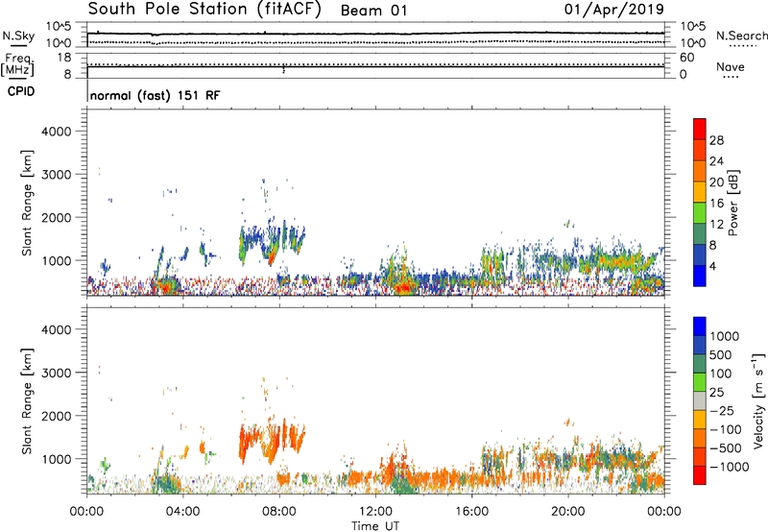This screenshot has width=768, height=532.
Task: Click the strong red echo near 13:00 in the power panel
Action: [404, 286]
